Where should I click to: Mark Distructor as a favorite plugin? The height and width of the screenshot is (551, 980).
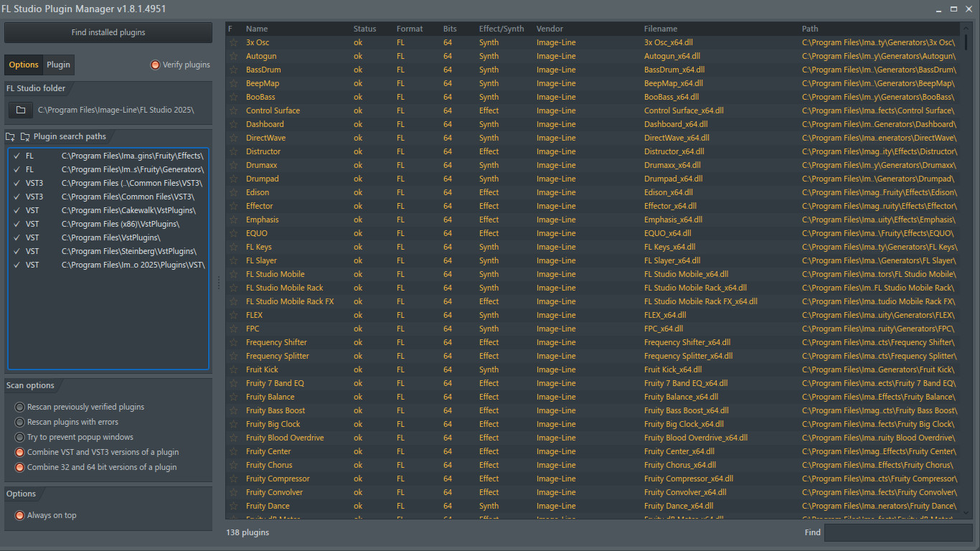coord(233,151)
